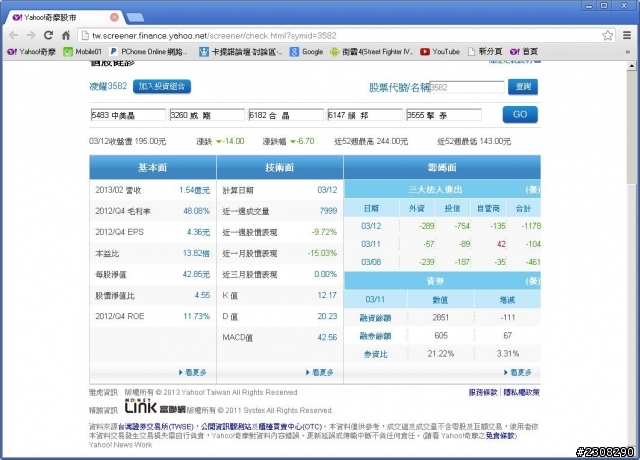Click the add-to-portfolio button beside 3582
The image size is (640, 460).
tap(162, 86)
